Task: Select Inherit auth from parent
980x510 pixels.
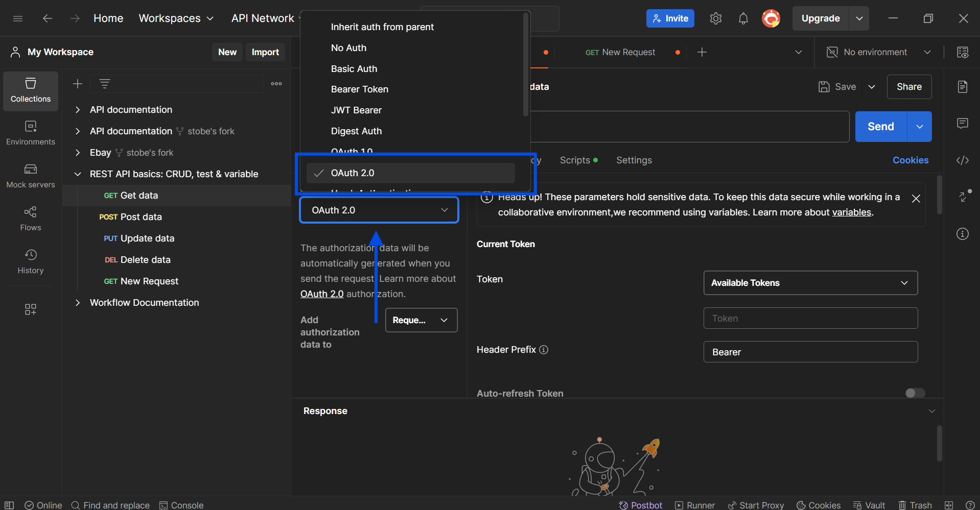Action: (x=382, y=27)
